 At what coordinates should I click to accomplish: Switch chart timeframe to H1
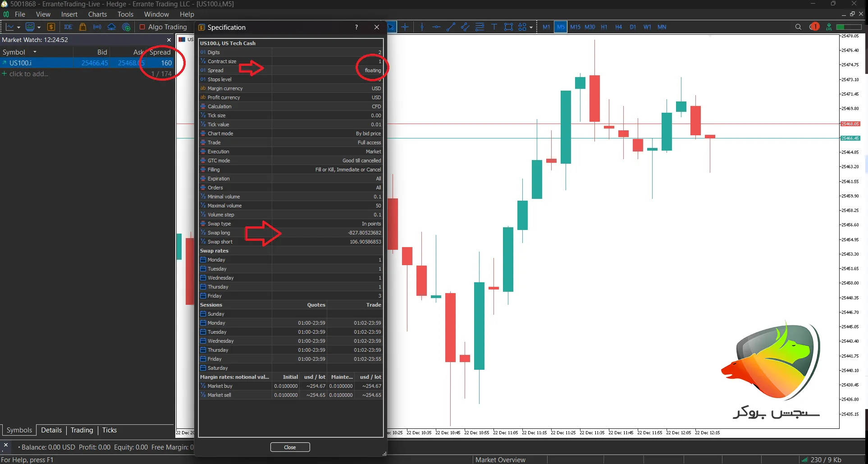(604, 27)
